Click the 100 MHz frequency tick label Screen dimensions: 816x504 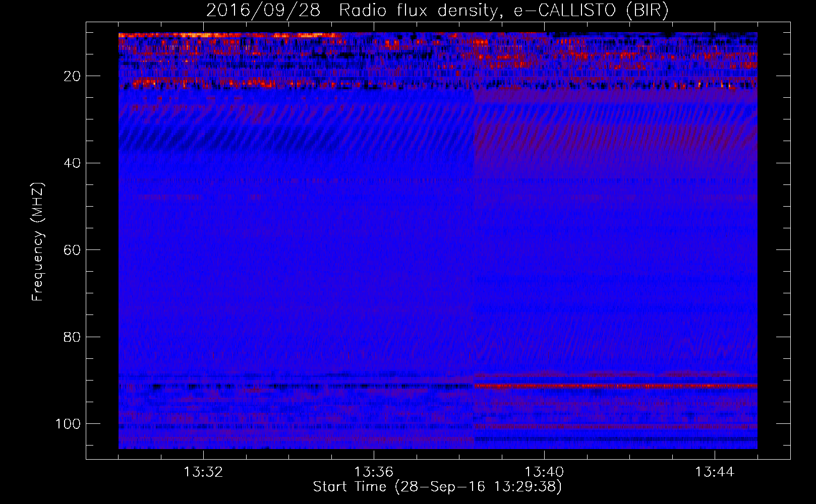click(x=68, y=423)
